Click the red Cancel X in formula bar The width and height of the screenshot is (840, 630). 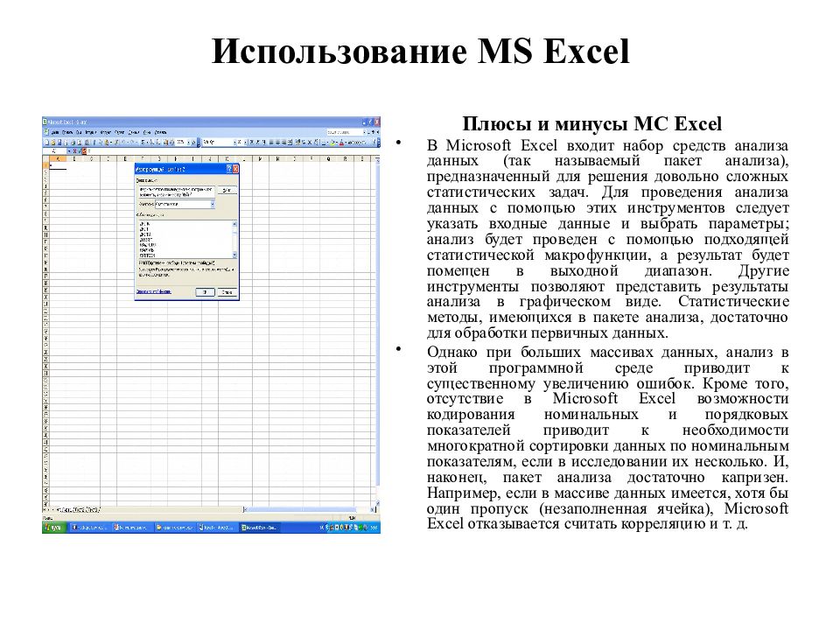(x=74, y=151)
